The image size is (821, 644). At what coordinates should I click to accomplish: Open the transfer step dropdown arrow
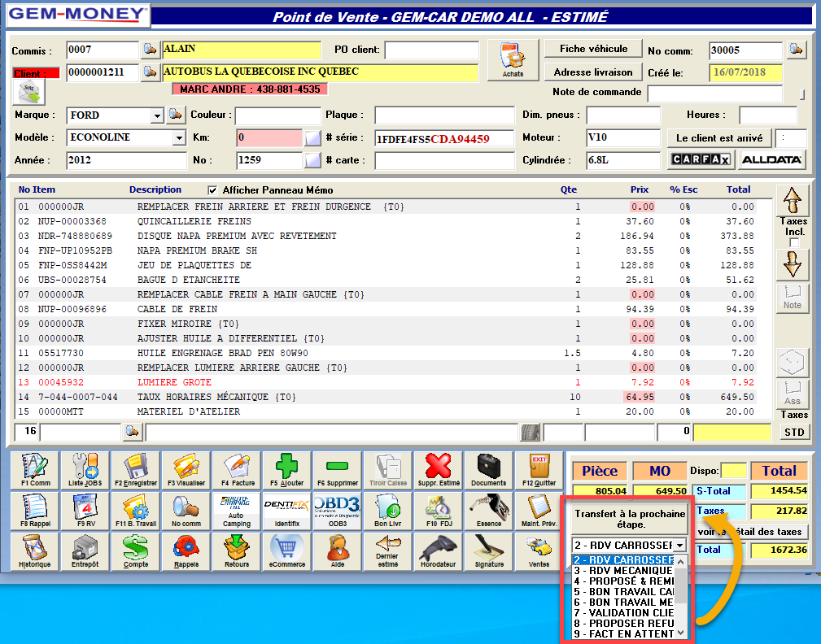(x=679, y=545)
